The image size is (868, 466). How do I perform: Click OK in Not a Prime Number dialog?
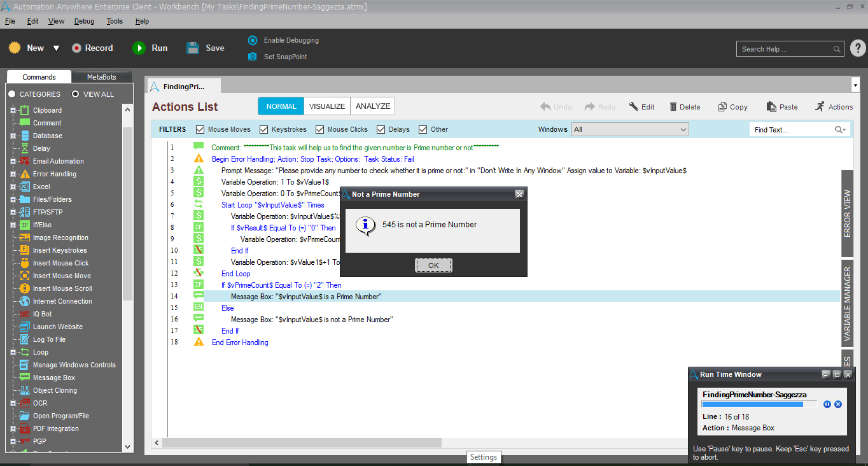[433, 265]
